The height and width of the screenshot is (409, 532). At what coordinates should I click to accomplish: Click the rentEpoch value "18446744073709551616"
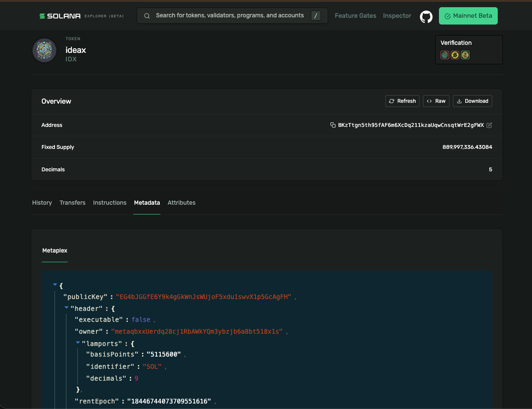tap(169, 401)
